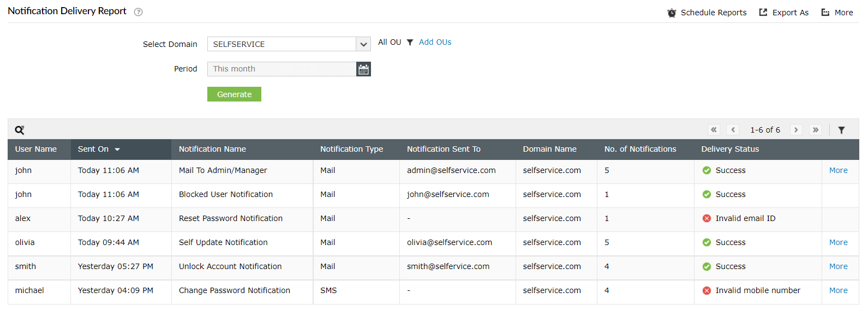Open the Export As menu
Screen dimensions: 868x316
click(x=784, y=13)
